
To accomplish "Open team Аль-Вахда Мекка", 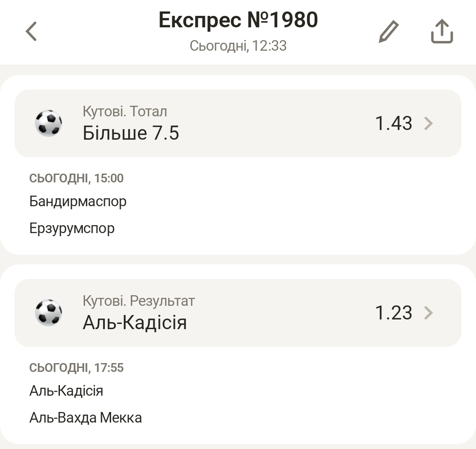I will tap(86, 418).
